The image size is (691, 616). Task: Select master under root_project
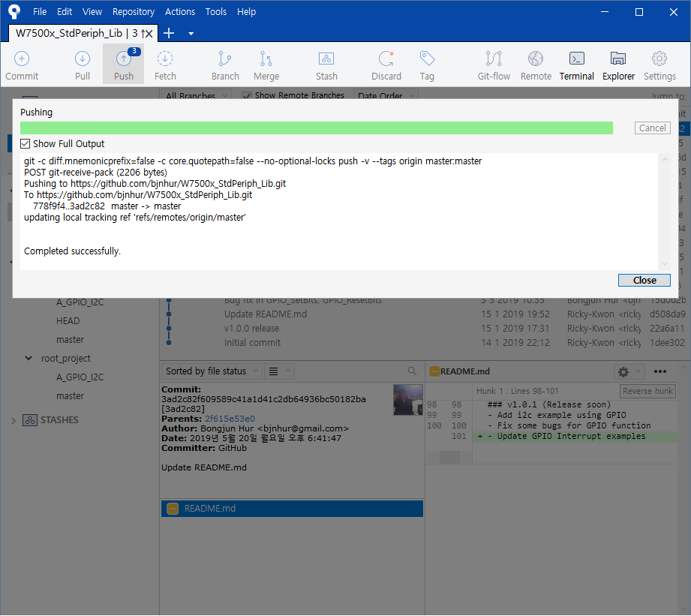(70, 395)
